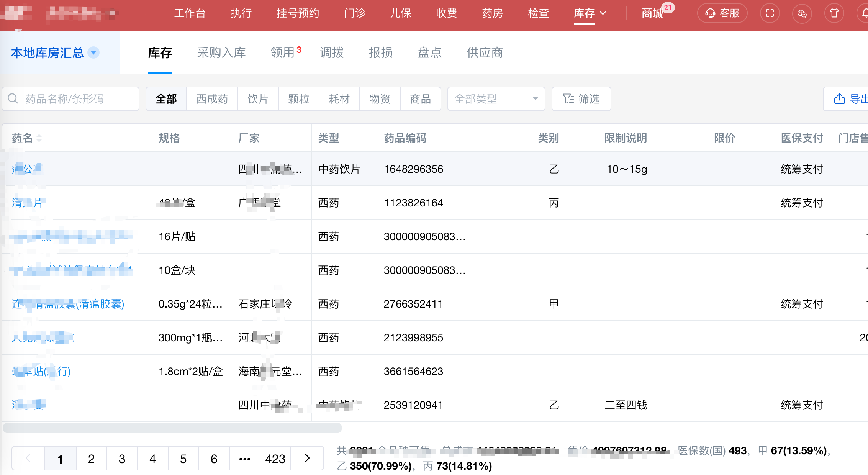
Task: Click the 医保支付 column header
Action: (x=802, y=138)
